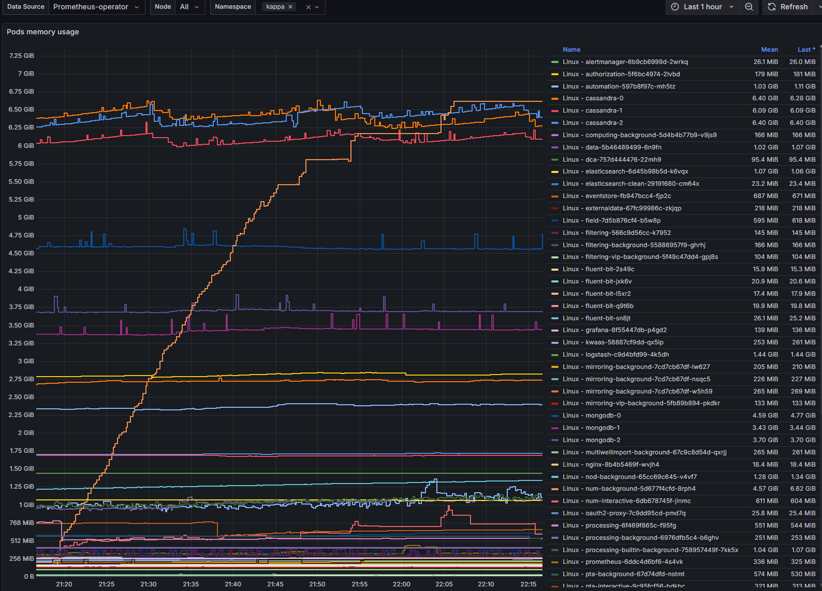822x591 pixels.
Task: Open the Pods memory usage panel title
Action: (43, 32)
